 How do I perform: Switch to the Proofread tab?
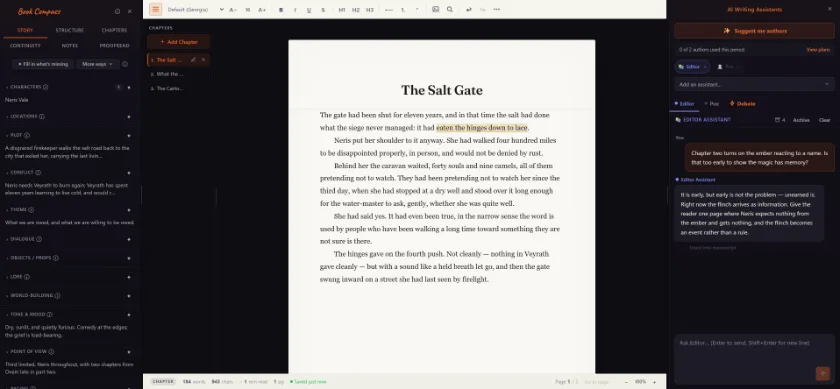coord(114,46)
